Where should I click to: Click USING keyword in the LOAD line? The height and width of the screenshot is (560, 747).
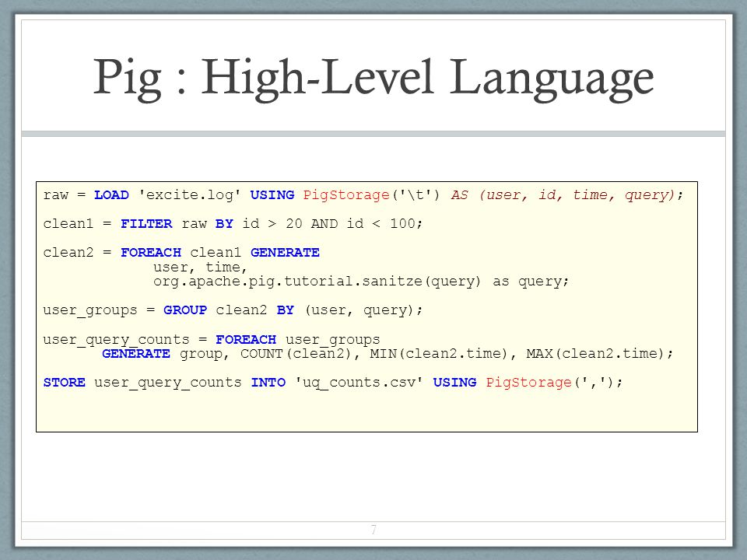coord(272,195)
